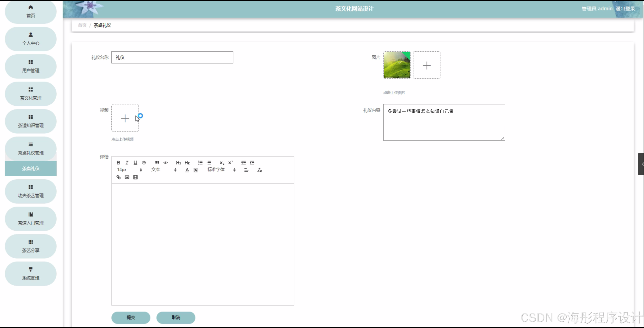Click the insert video icon in the editor

[136, 177]
